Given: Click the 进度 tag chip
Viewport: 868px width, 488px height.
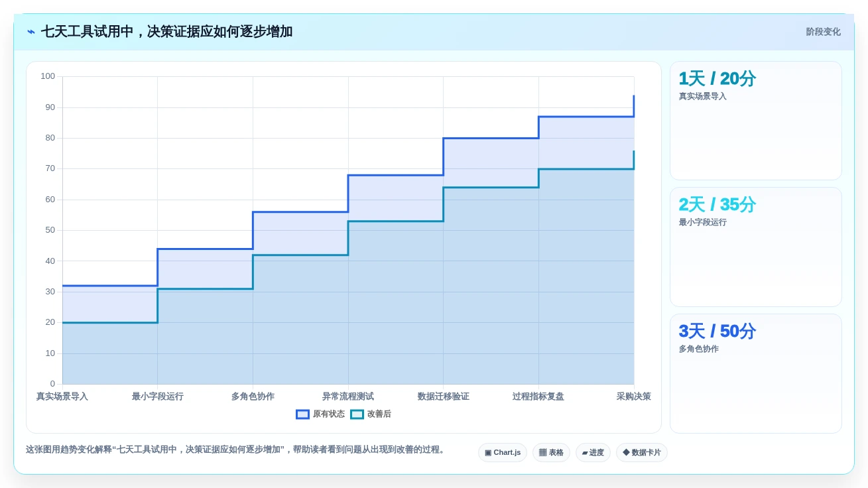Looking at the screenshot, I should pos(593,453).
